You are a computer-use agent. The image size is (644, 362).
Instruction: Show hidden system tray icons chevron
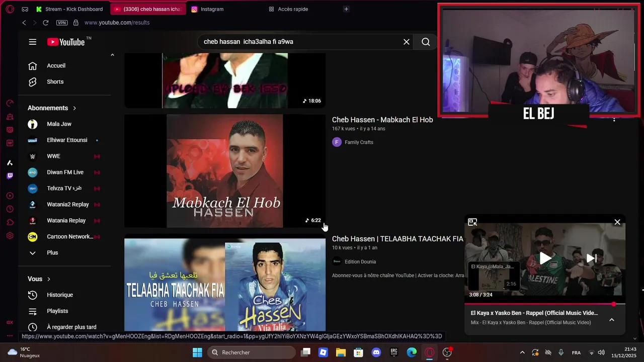[522, 352]
